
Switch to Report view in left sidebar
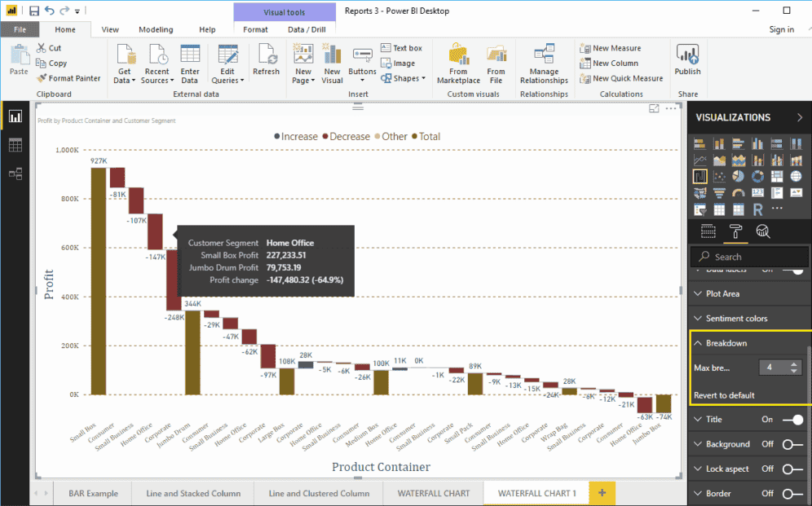click(15, 117)
